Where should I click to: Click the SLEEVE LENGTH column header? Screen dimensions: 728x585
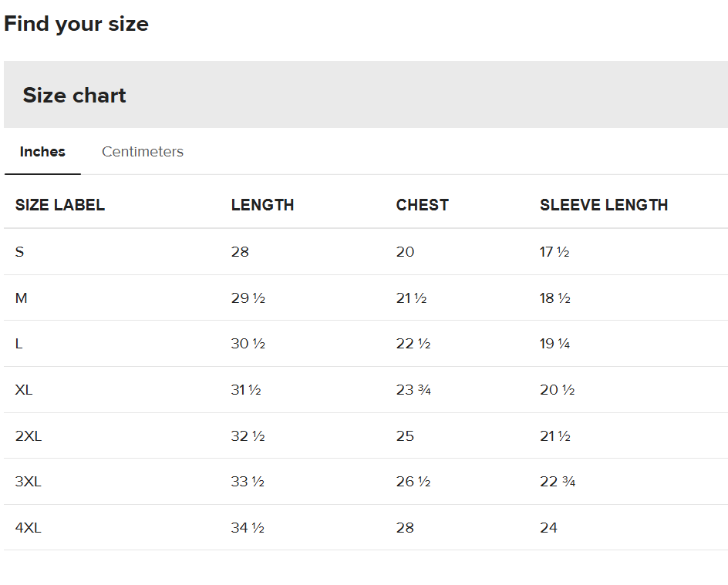click(604, 205)
